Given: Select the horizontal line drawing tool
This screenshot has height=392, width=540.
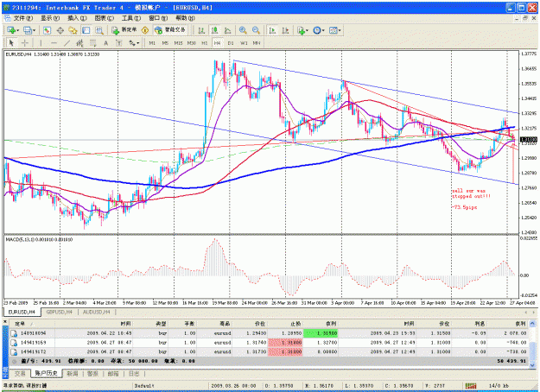Looking at the screenshot, I should pos(54,43).
